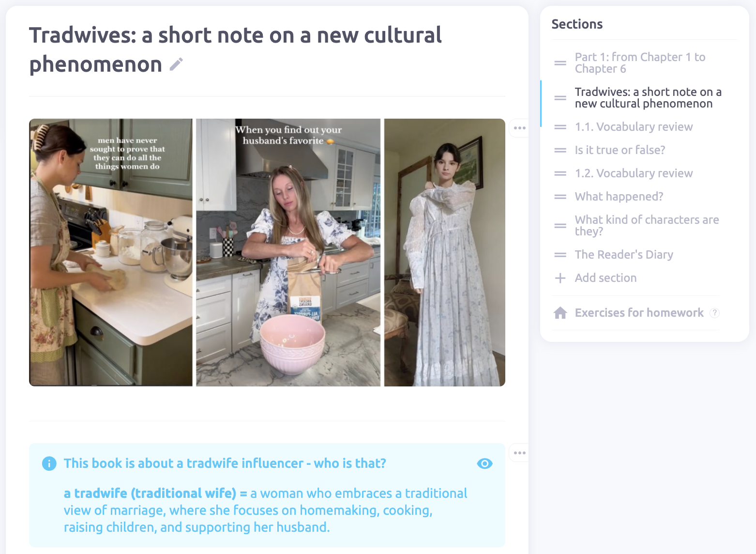This screenshot has height=554, width=756.
Task: Select the 1.1. Vocabulary review section
Action: tap(634, 127)
